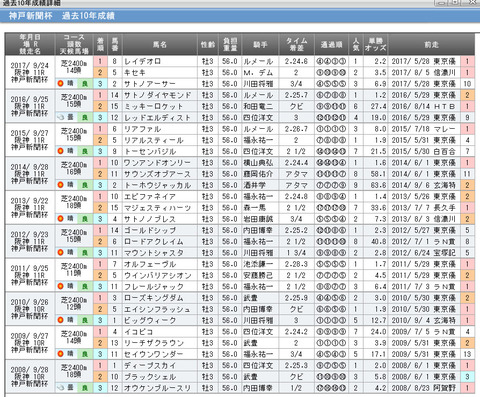Click winning time 2.24.6
480x397 pixels.
point(296,61)
